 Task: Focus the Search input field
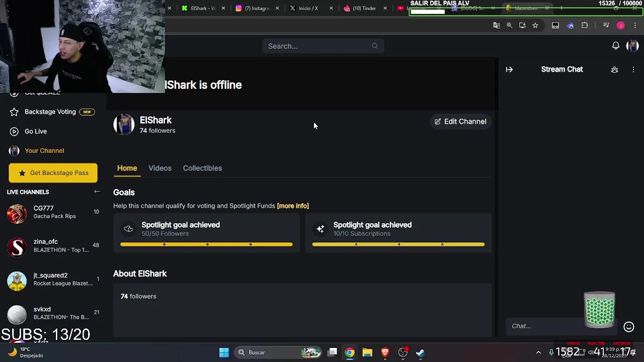(x=323, y=46)
